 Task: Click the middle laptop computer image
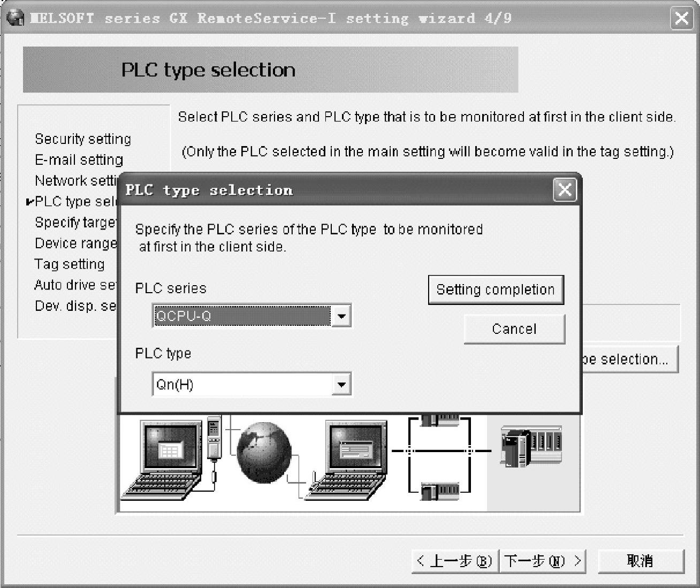click(x=347, y=461)
